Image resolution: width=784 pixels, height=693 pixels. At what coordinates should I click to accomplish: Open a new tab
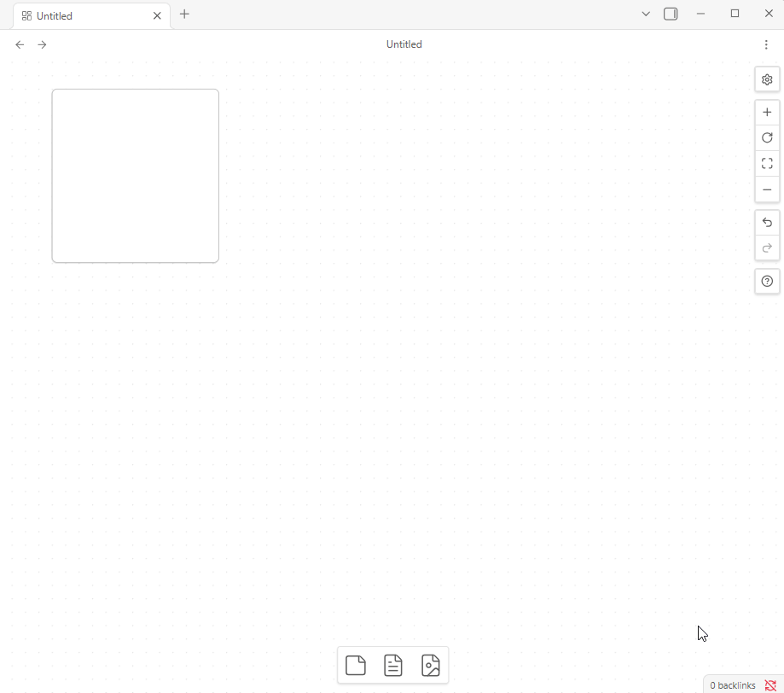[x=184, y=15]
